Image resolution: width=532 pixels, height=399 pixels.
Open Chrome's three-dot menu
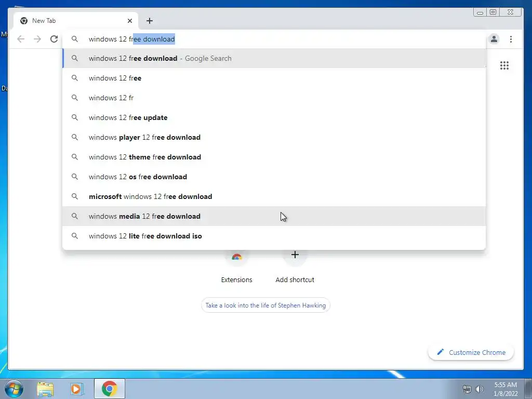click(511, 39)
